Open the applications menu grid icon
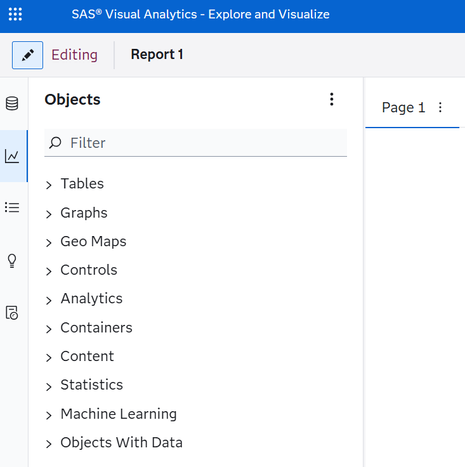 (15, 14)
